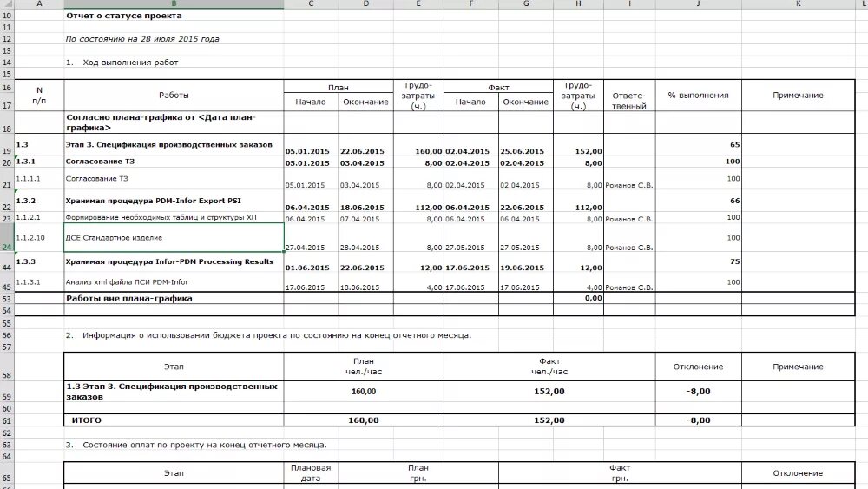Click 'Факт грн.' header

coord(620,473)
